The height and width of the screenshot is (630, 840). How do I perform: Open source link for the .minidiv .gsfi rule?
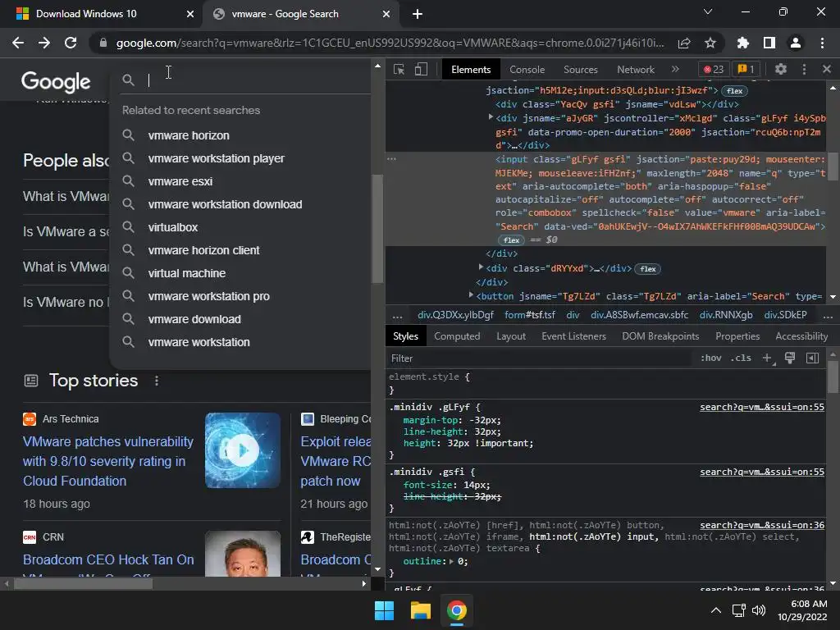coord(762,472)
